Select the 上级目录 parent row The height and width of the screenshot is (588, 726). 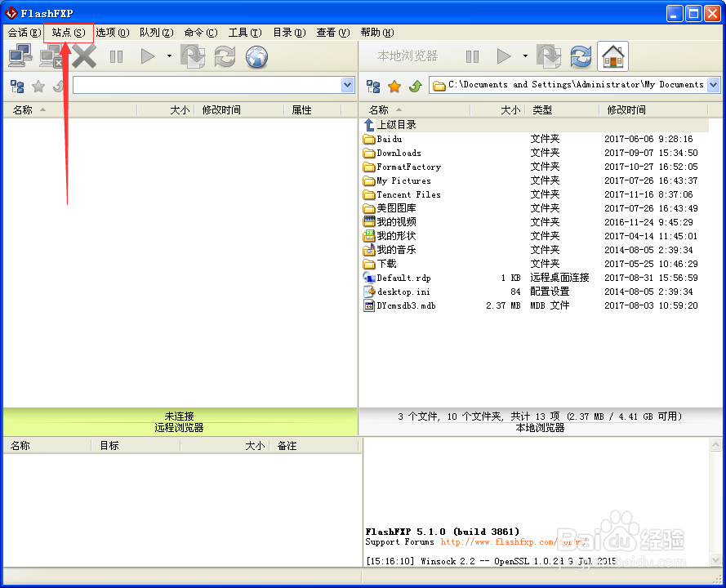(535, 125)
